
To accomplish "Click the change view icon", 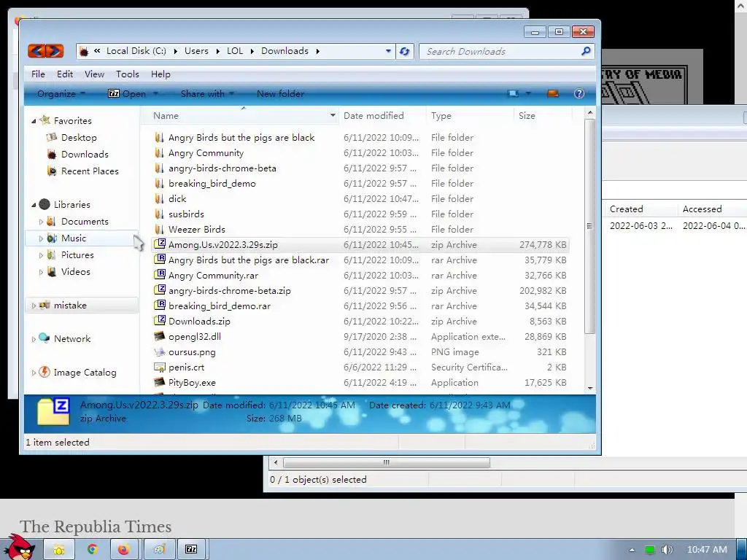I will click(x=513, y=93).
